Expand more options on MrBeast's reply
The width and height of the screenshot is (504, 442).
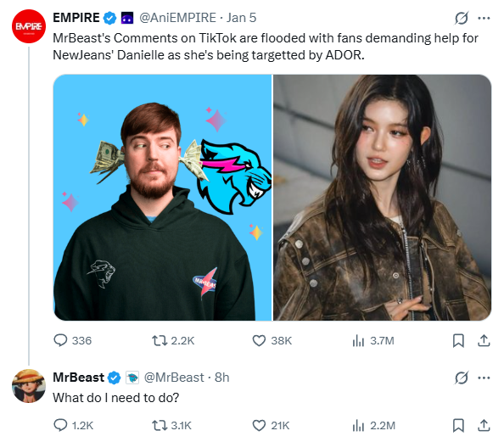(x=484, y=378)
